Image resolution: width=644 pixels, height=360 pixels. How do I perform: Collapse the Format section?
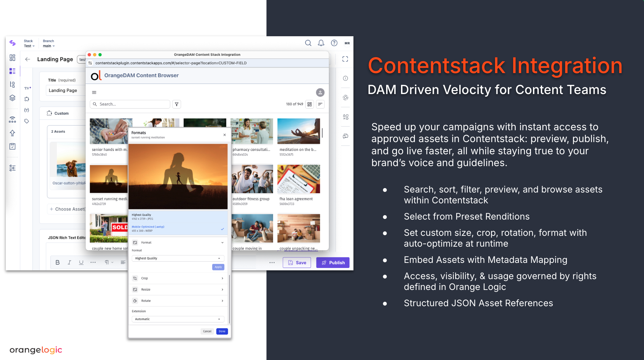[x=178, y=243]
